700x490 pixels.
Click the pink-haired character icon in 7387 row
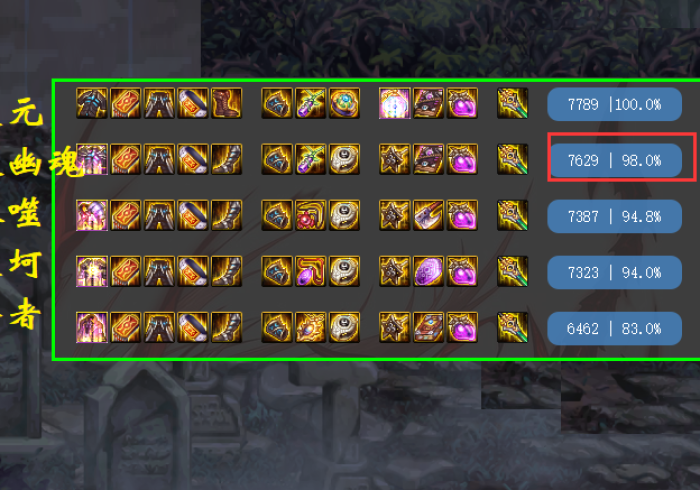(x=92, y=215)
